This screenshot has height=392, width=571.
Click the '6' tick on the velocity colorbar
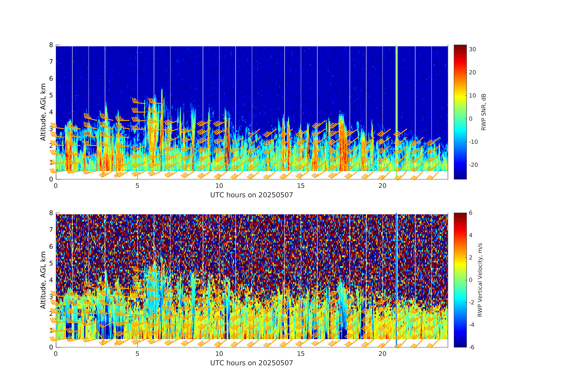(x=471, y=213)
